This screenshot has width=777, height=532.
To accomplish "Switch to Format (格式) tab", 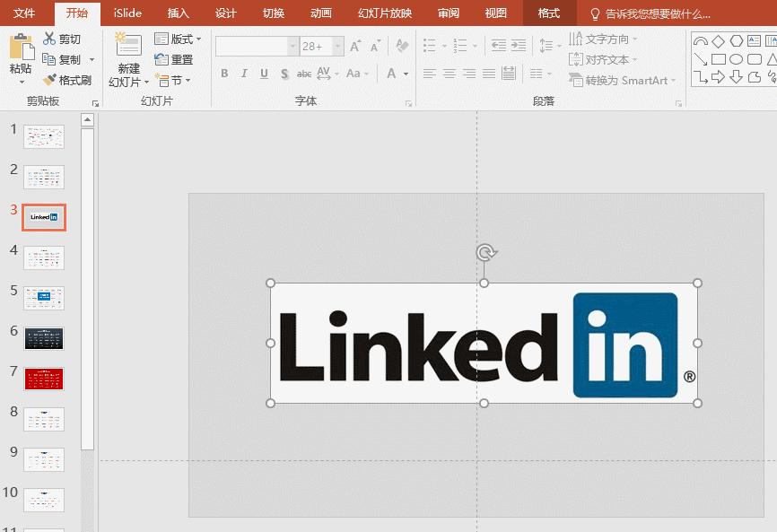I will click(548, 13).
